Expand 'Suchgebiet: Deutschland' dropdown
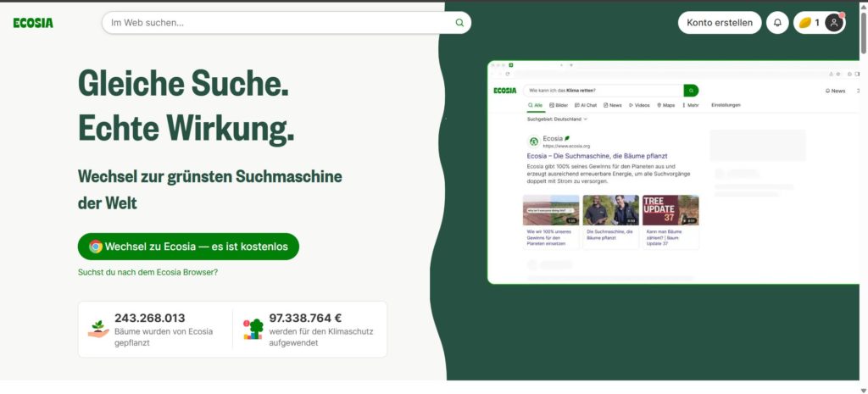This screenshot has width=868, height=394. tap(558, 119)
